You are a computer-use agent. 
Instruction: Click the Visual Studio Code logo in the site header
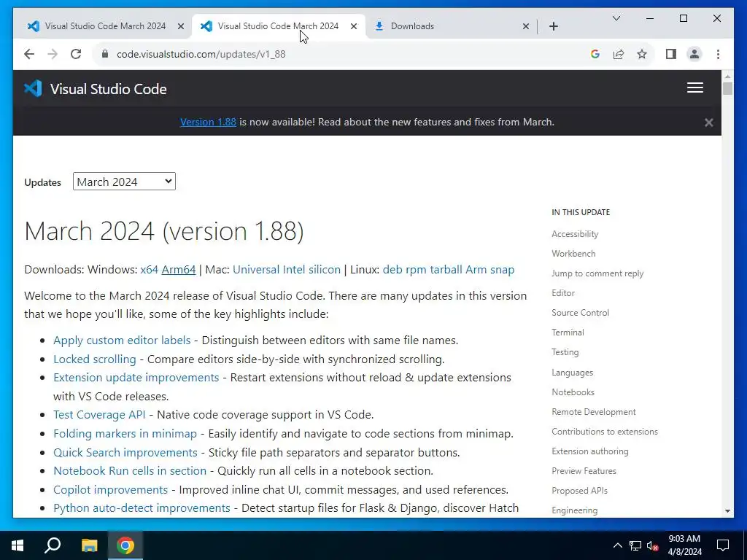tap(96, 88)
